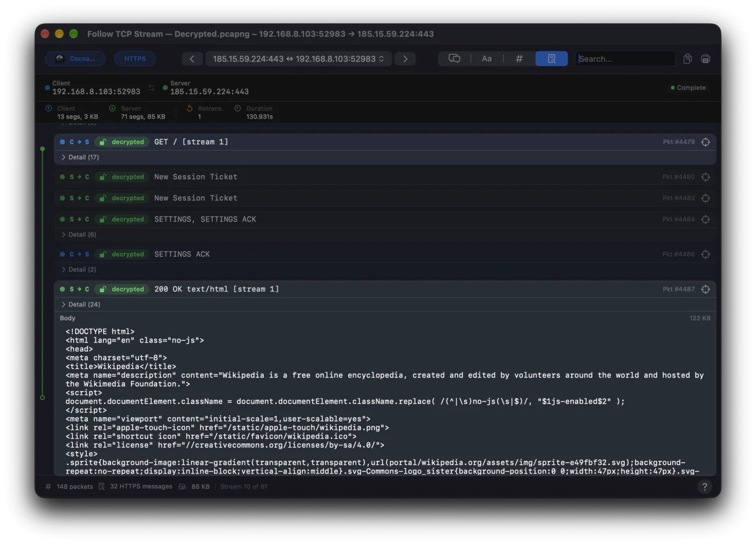Click decrypted badge on 200 OK row

click(x=122, y=289)
